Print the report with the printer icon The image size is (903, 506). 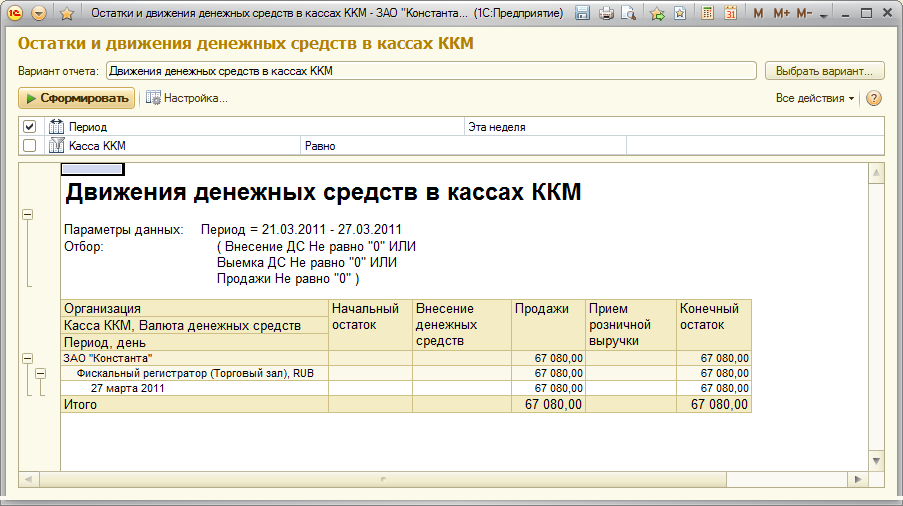point(606,13)
